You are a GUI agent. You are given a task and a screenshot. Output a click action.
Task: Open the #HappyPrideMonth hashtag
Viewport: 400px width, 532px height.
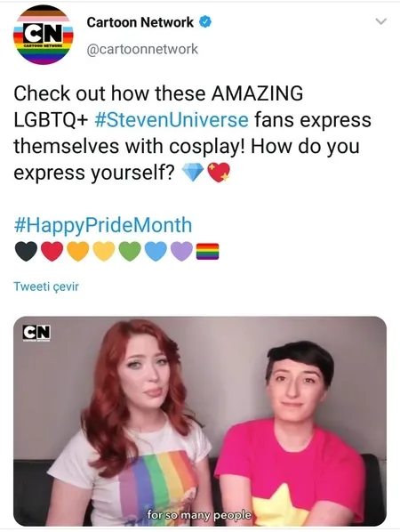point(103,225)
